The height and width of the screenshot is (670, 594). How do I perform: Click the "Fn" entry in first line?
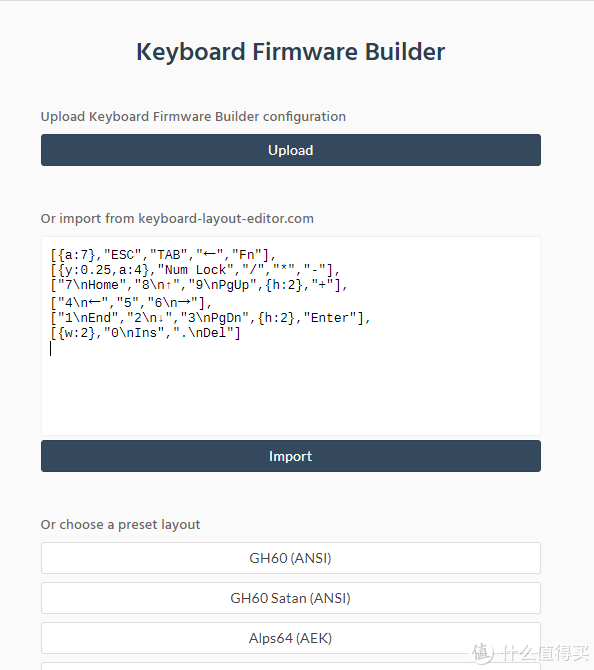pos(247,255)
